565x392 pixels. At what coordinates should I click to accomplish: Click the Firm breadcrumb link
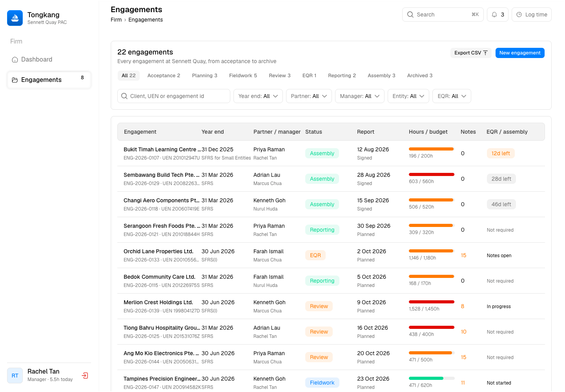click(x=116, y=20)
